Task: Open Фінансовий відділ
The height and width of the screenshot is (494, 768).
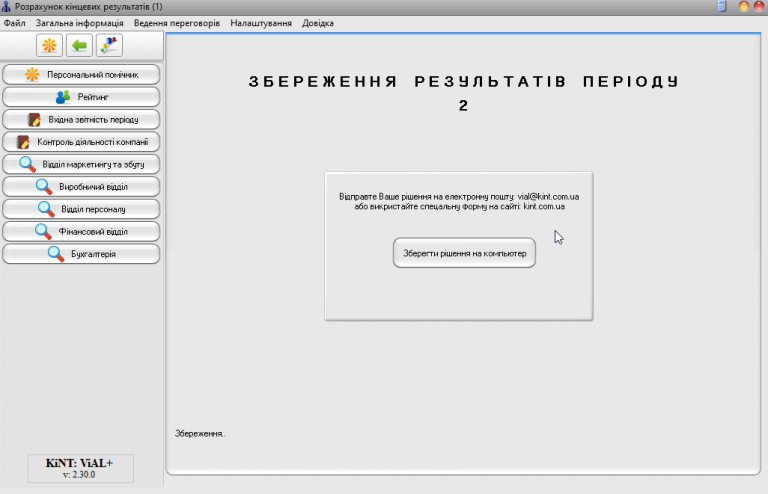Action: pyautogui.click(x=81, y=232)
